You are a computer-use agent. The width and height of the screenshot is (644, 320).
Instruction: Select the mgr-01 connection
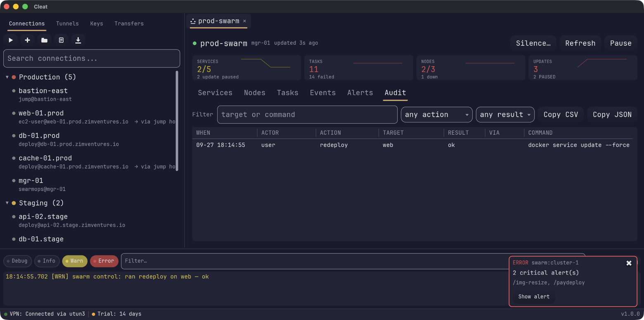(92, 184)
